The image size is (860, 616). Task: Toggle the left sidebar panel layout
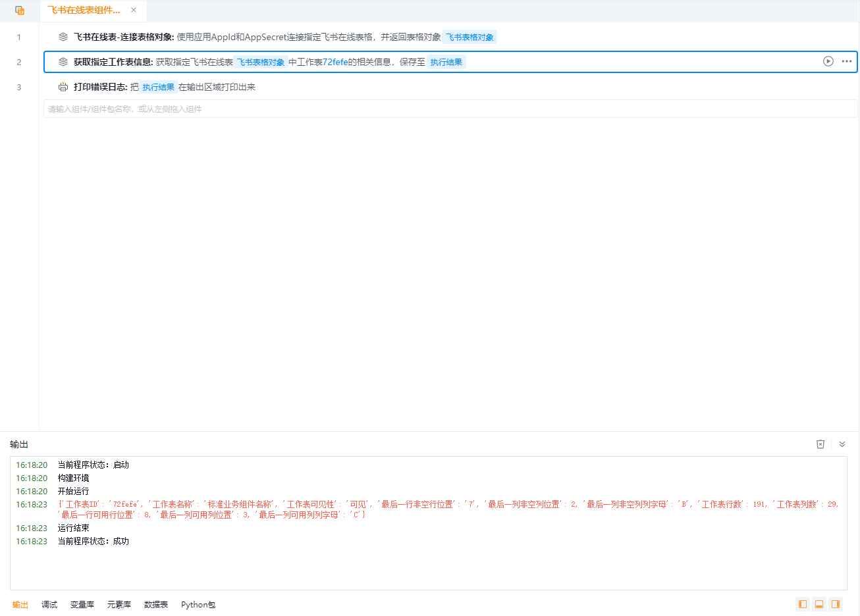[802, 604]
